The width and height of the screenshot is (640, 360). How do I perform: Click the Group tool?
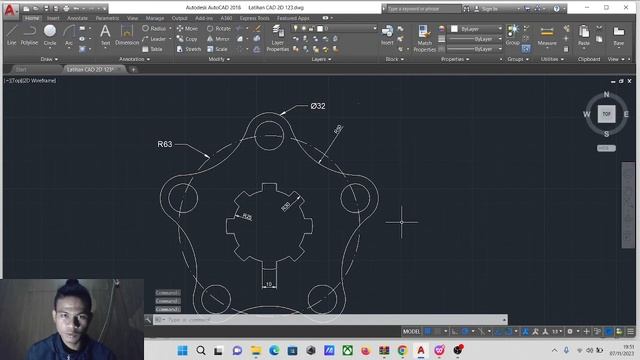(512, 35)
